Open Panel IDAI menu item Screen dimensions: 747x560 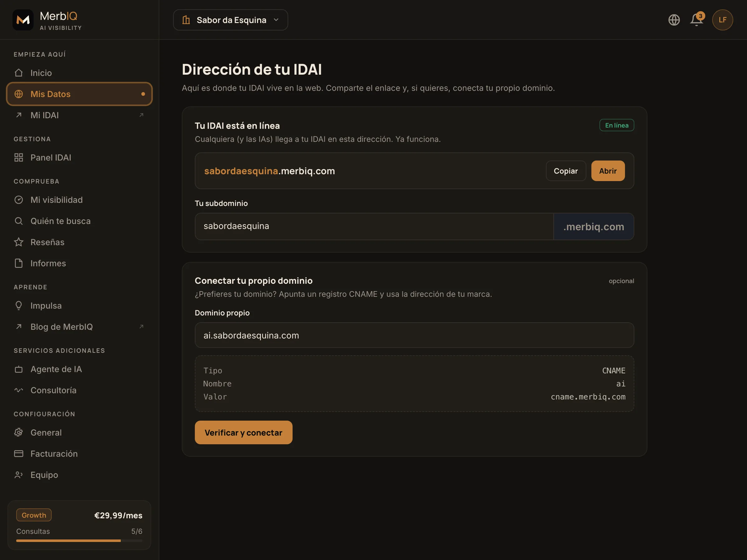click(x=79, y=157)
